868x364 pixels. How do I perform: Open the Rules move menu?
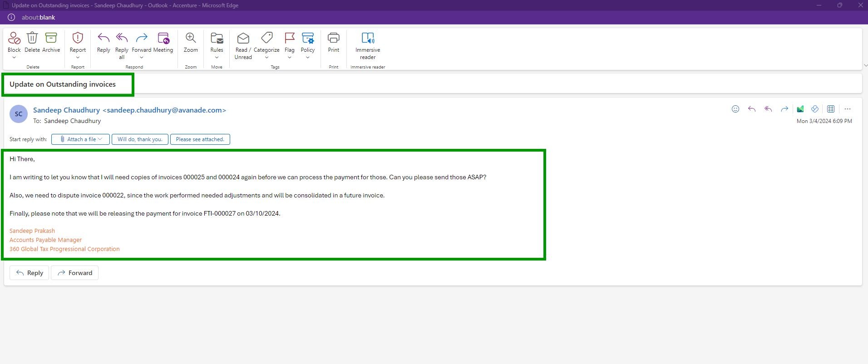click(217, 58)
